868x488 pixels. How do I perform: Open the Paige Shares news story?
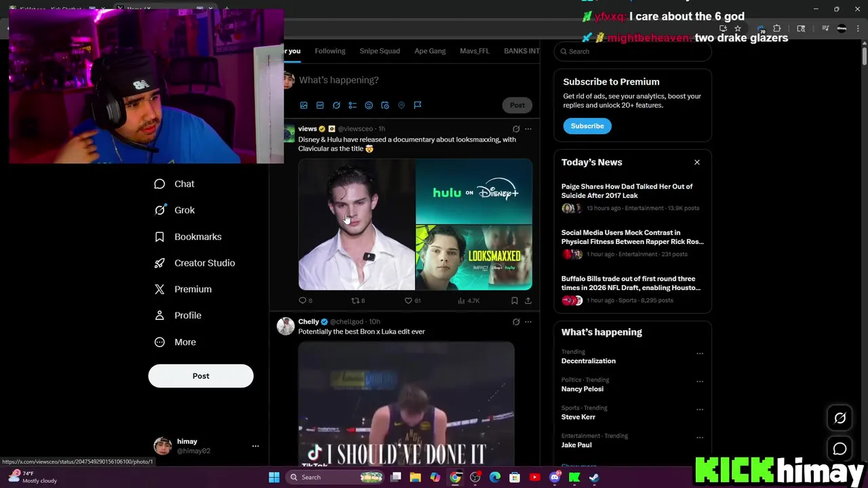(633, 197)
